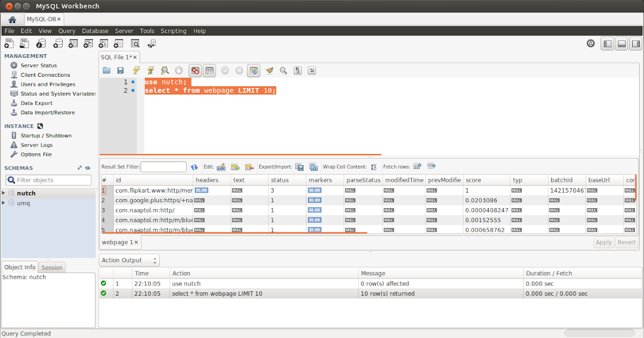644x338 pixels.
Task: Open Users and Privileges
Action: [48, 84]
